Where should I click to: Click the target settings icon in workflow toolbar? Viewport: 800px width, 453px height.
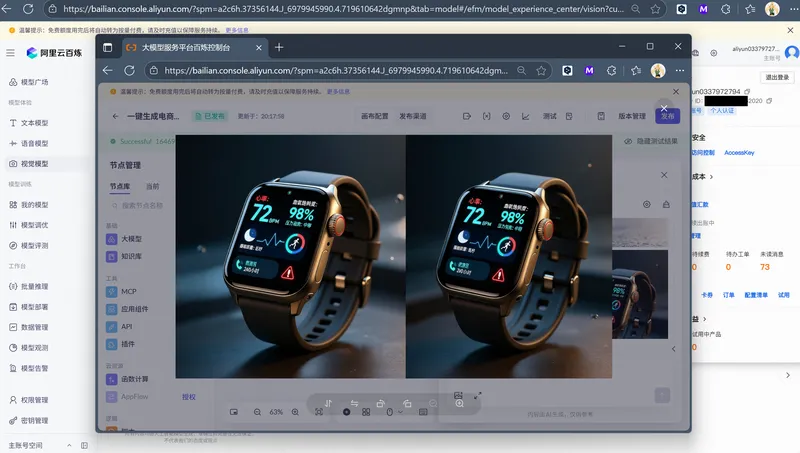click(506, 116)
